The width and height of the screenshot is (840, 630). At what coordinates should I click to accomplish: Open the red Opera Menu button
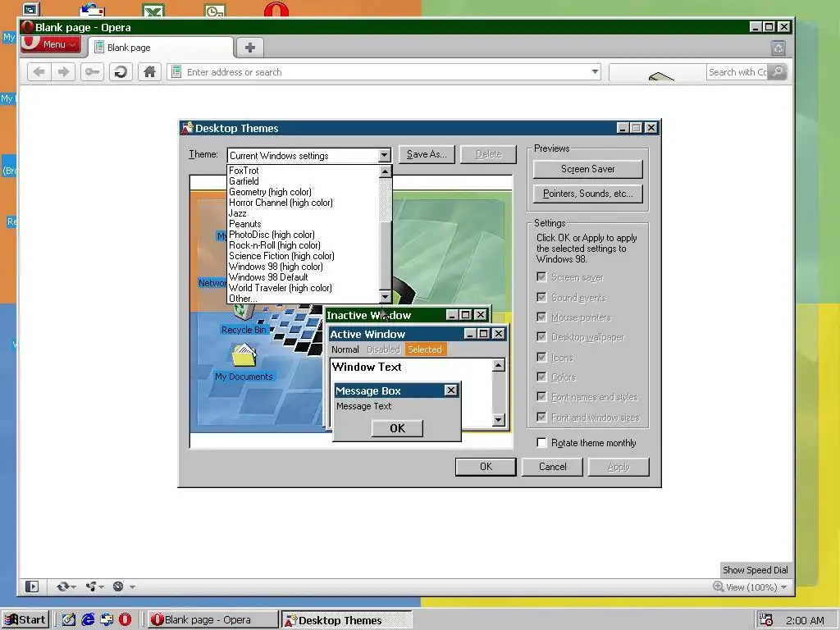(52, 44)
